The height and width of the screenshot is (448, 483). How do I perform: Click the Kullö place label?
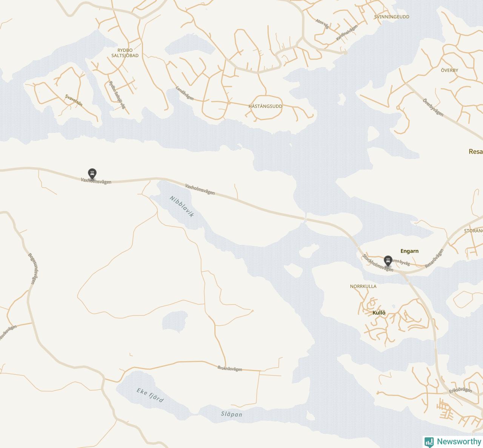click(379, 313)
